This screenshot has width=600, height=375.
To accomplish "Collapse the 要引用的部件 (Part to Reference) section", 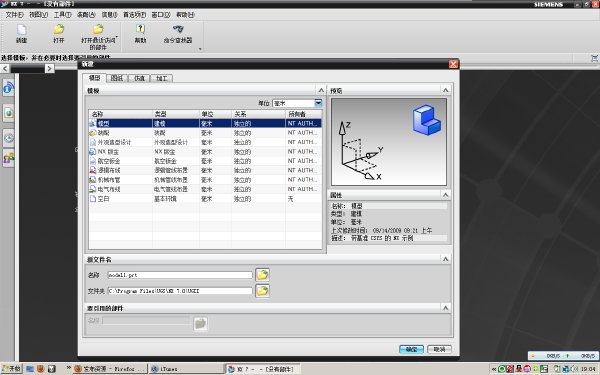I will point(445,308).
